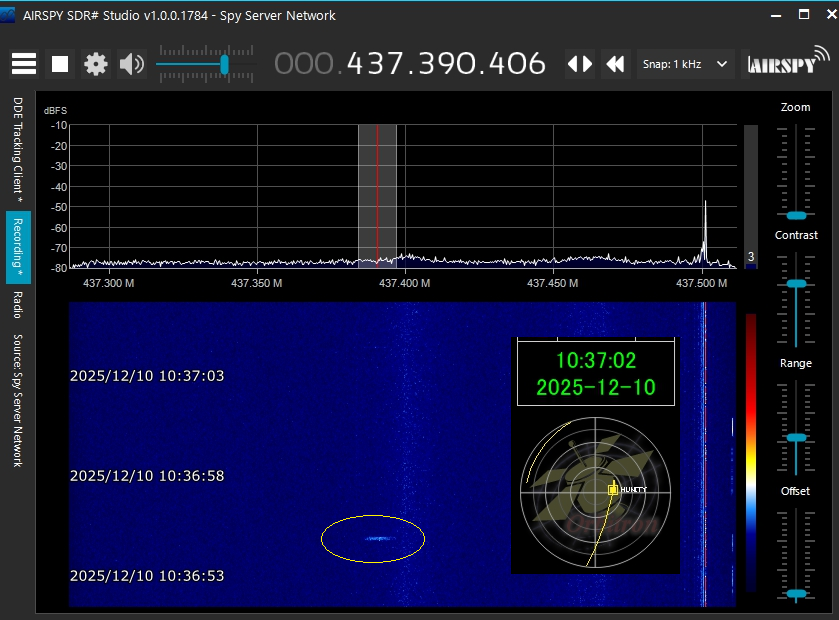Maximize the SDR# window
Viewport: 839px width, 620px height.
[x=804, y=14]
